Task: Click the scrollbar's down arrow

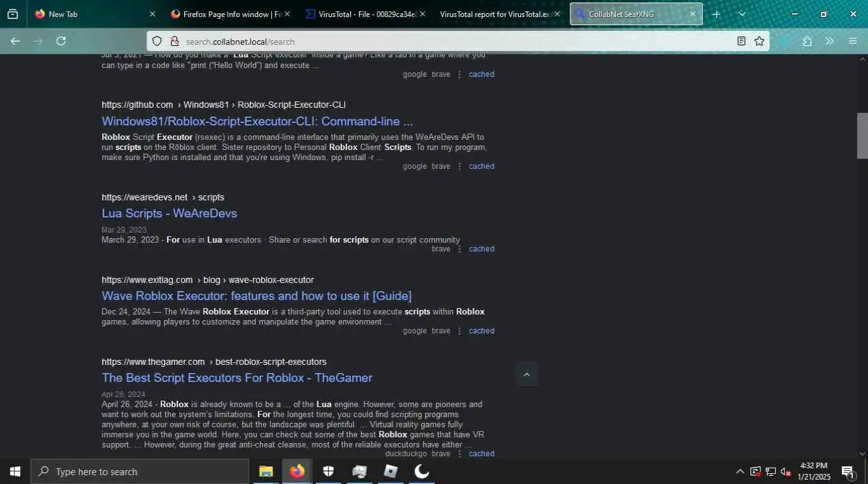Action: (862, 453)
